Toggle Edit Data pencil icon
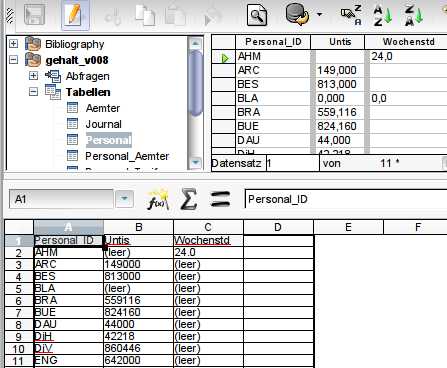The image size is (447, 368). point(75,14)
